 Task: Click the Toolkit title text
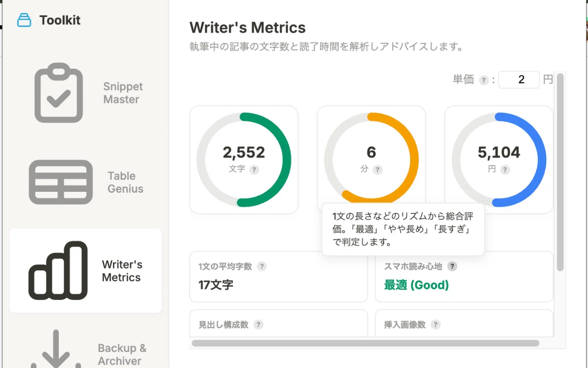(60, 20)
